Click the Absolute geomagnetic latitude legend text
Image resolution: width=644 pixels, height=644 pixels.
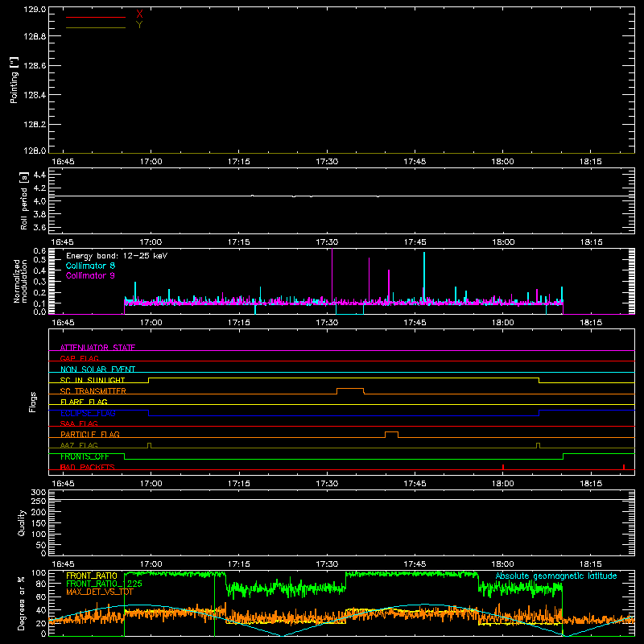pyautogui.click(x=556, y=576)
